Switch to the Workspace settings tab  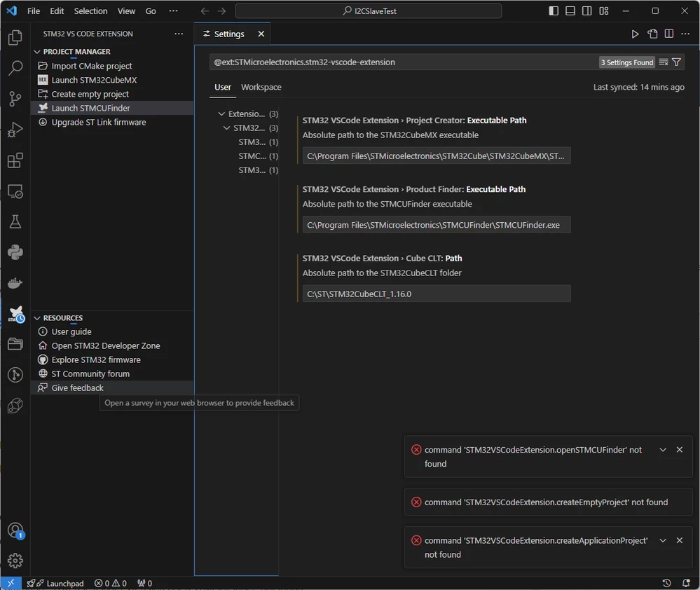[261, 87]
